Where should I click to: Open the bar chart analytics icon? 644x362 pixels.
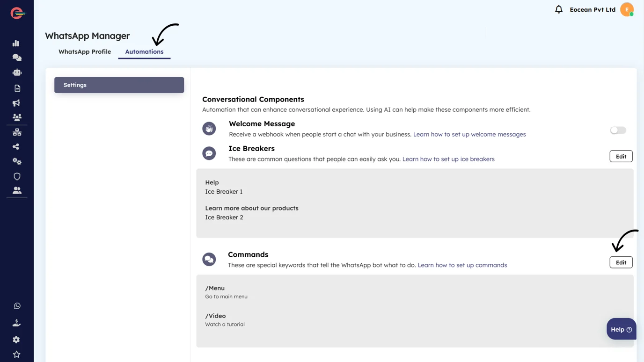pyautogui.click(x=16, y=43)
